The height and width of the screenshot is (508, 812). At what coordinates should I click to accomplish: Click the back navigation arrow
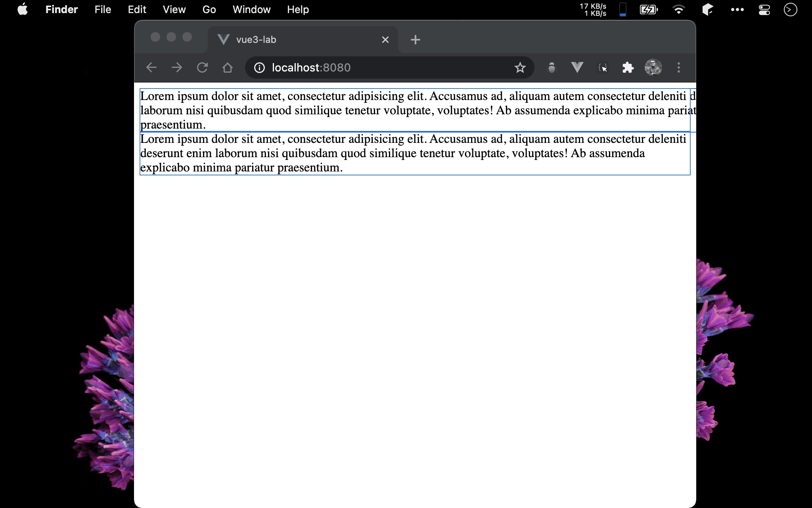[151, 67]
